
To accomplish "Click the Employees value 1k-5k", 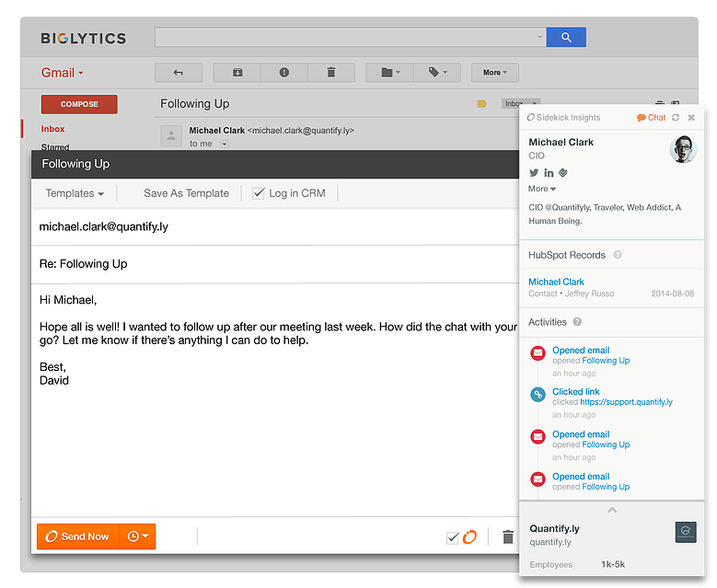I will point(613,564).
